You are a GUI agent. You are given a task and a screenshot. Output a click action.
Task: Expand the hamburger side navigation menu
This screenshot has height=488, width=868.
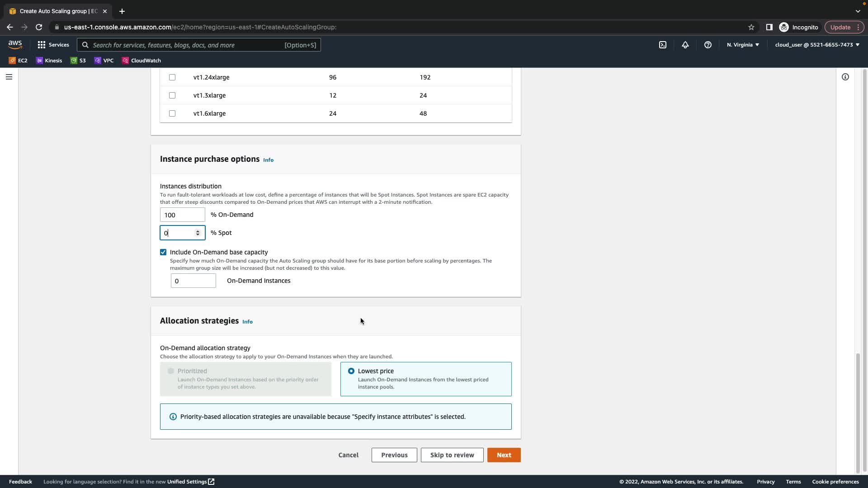(x=9, y=77)
